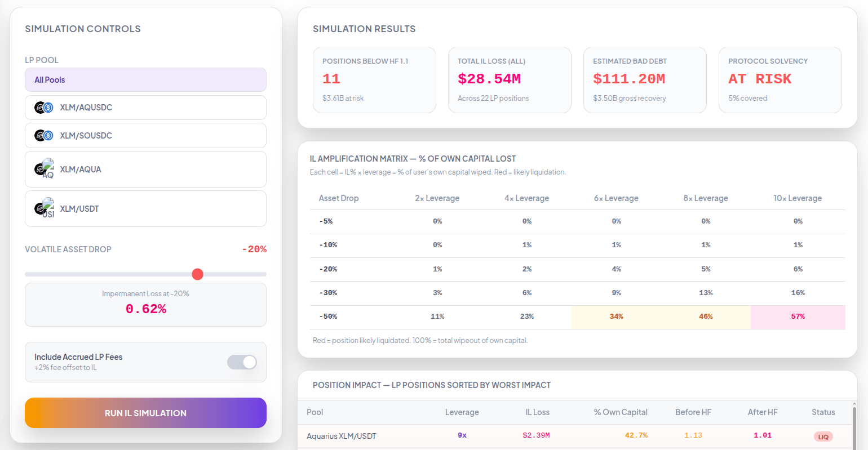Click the Estimated Bad Debt card
The height and width of the screenshot is (450, 868).
[x=645, y=80]
